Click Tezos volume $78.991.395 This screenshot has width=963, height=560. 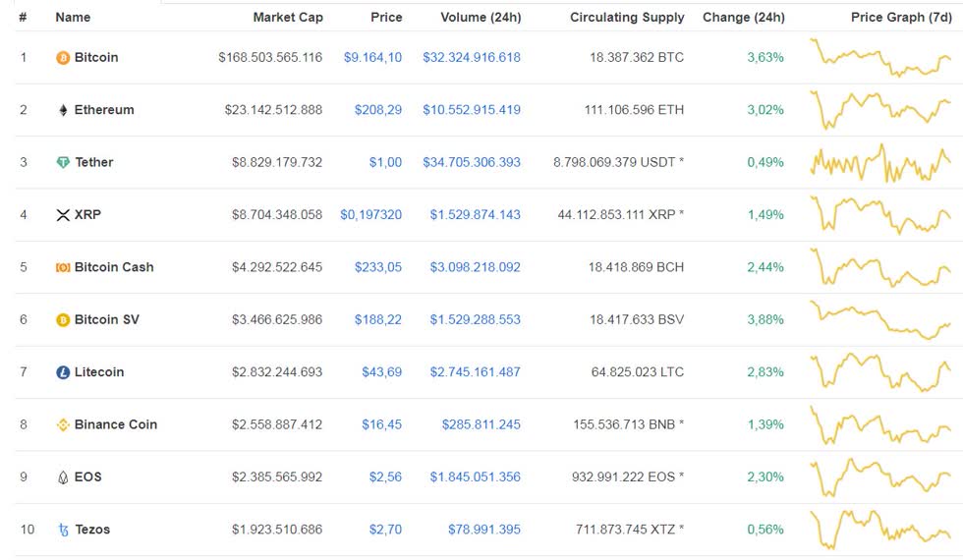[x=484, y=530]
